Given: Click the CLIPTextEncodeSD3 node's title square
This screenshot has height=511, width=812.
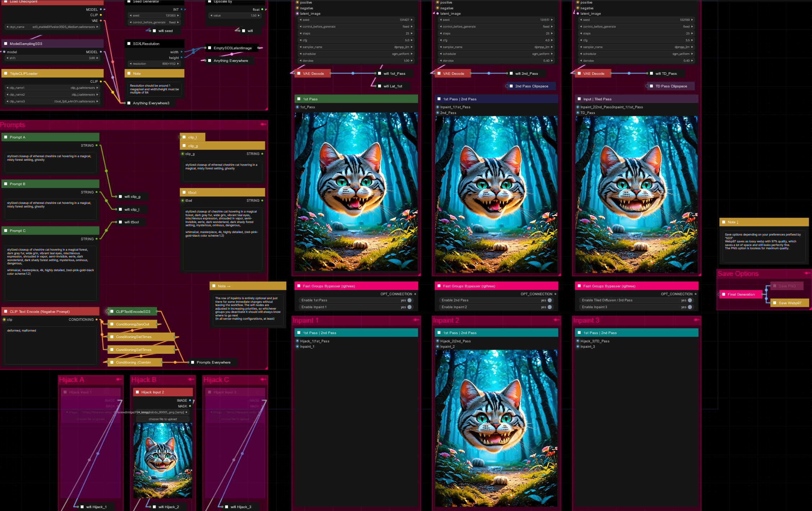Looking at the screenshot, I should point(112,311).
